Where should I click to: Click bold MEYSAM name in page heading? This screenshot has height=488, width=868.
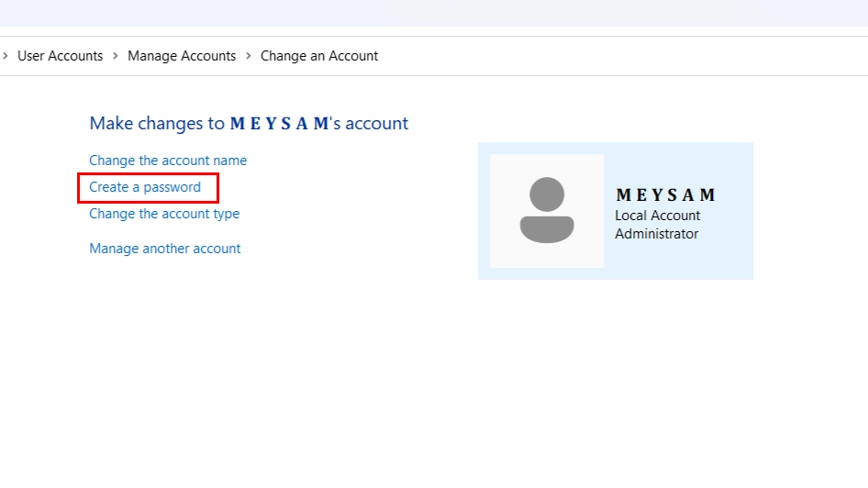coord(279,124)
